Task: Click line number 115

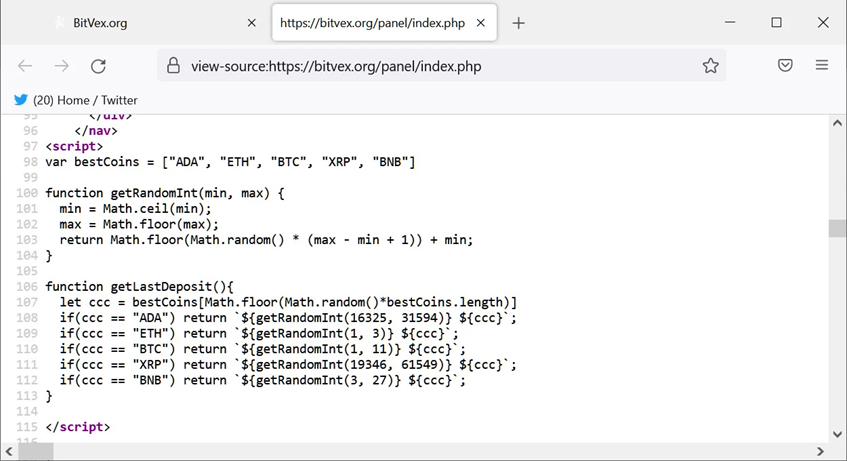Action: point(27,427)
